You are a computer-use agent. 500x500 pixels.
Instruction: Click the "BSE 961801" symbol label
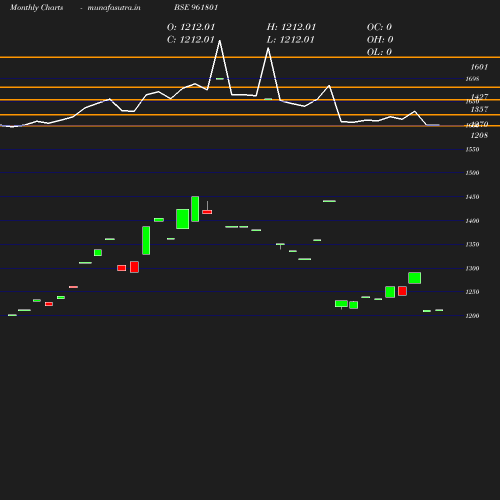point(196,7)
